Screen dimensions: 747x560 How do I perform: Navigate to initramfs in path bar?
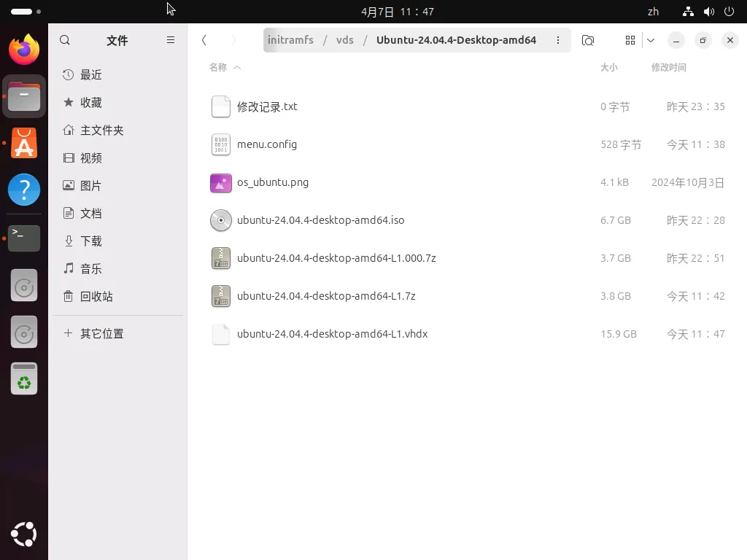click(290, 40)
